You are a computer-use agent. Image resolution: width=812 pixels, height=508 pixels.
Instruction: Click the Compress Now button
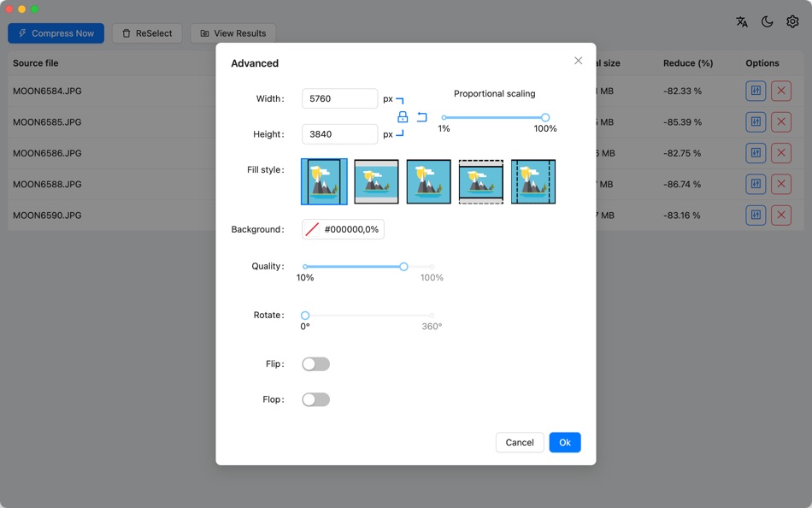coord(56,32)
